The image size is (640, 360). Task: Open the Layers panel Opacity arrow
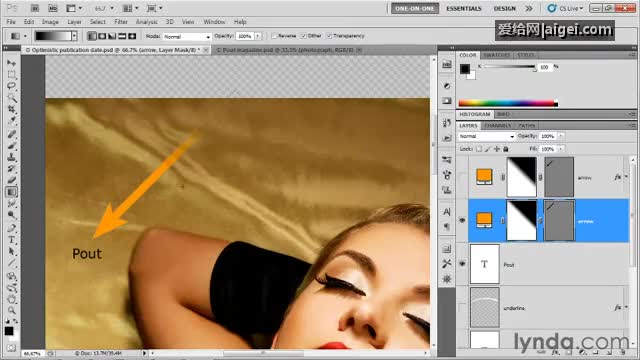pyautogui.click(x=561, y=136)
